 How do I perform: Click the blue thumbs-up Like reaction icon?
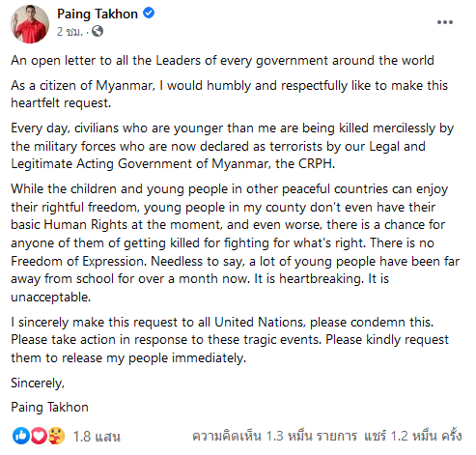(x=21, y=436)
